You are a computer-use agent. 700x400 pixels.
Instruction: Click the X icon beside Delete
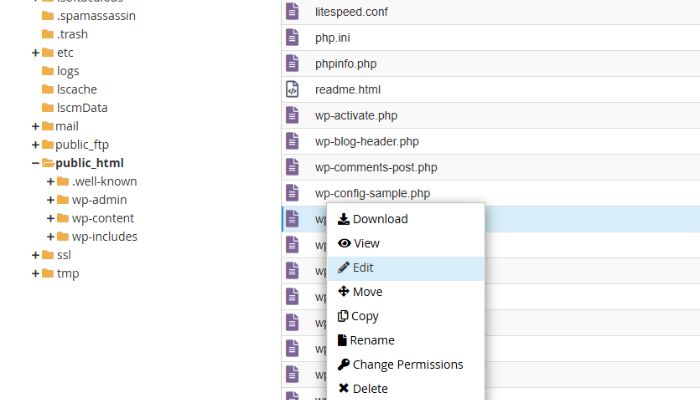[344, 389]
